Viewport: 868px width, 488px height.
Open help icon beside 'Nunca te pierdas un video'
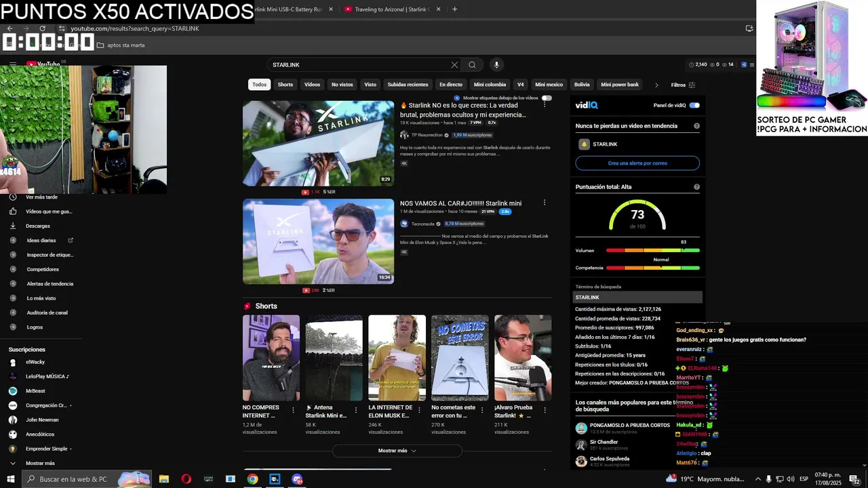click(696, 126)
